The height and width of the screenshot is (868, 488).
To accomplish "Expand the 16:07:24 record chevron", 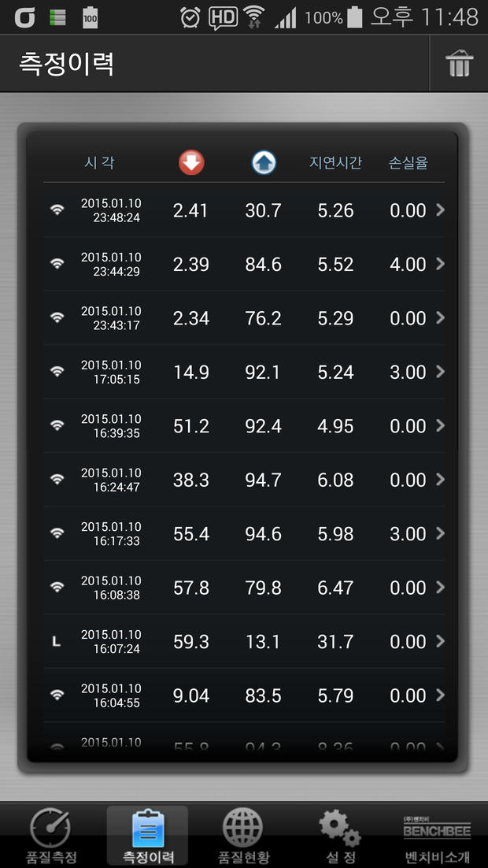I will (441, 641).
